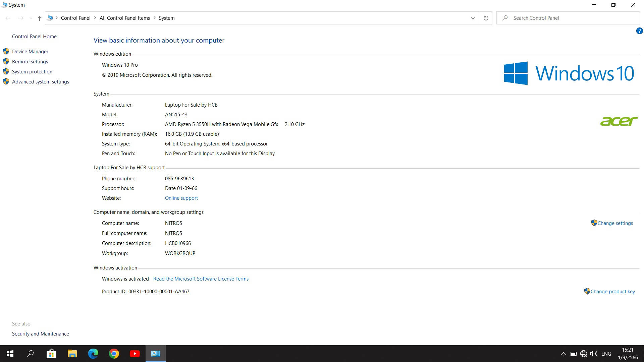The height and width of the screenshot is (362, 644).
Task: Open Advanced system settings
Action: [x=41, y=81]
